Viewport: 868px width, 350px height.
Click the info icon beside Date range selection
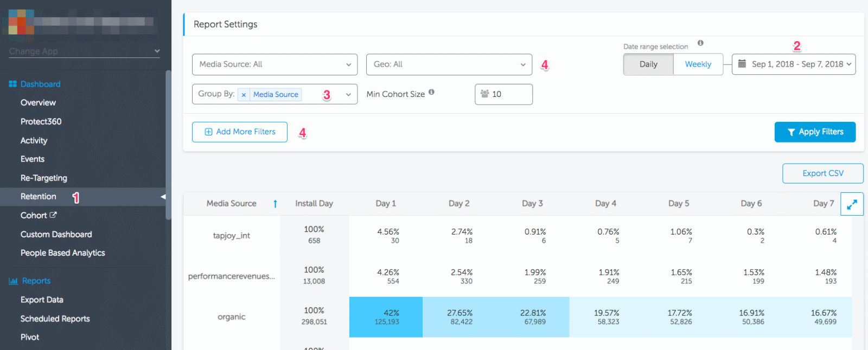click(700, 43)
